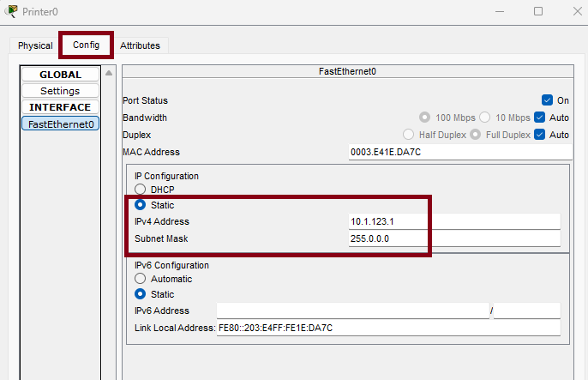Select Full Duplex option
This screenshot has width=588, height=380.
(x=475, y=135)
